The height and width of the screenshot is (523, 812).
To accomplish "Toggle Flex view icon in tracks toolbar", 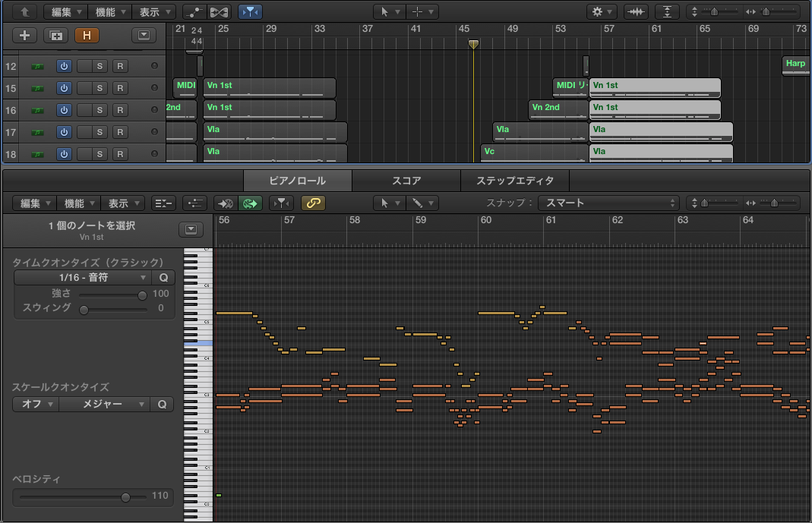I will (x=219, y=11).
